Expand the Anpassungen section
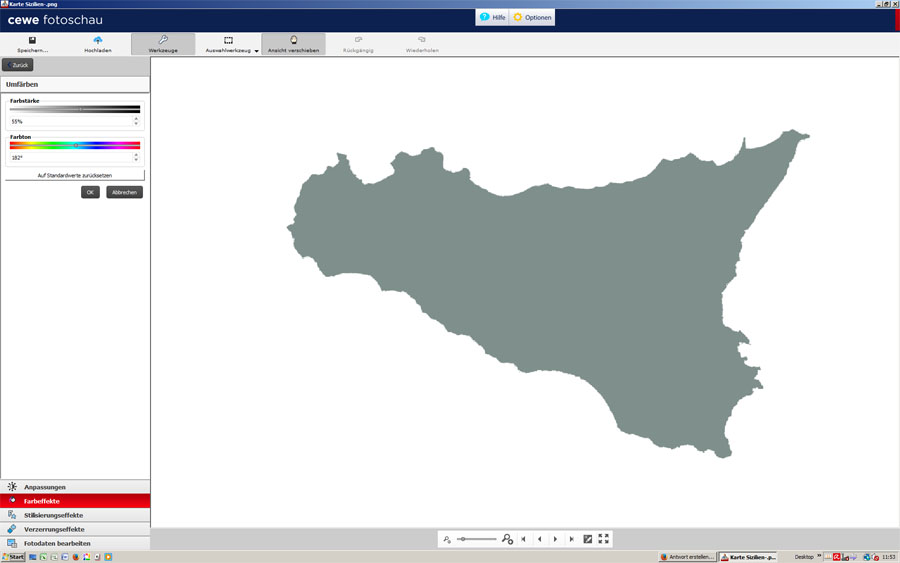 [75, 487]
